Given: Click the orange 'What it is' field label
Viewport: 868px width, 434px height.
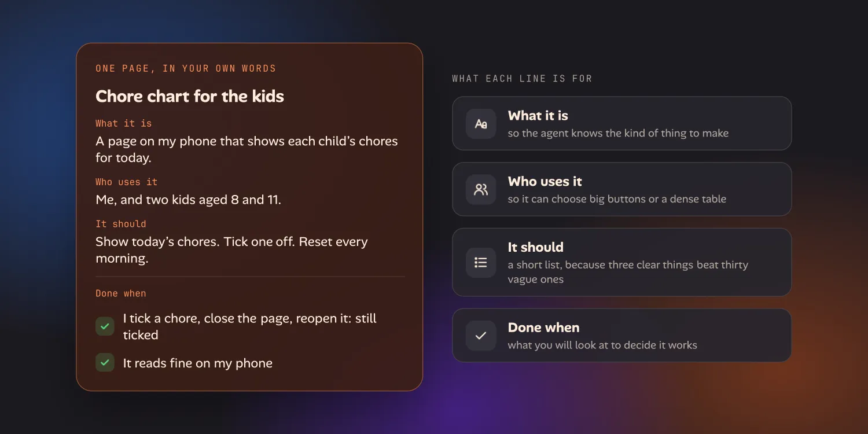Looking at the screenshot, I should click(124, 123).
